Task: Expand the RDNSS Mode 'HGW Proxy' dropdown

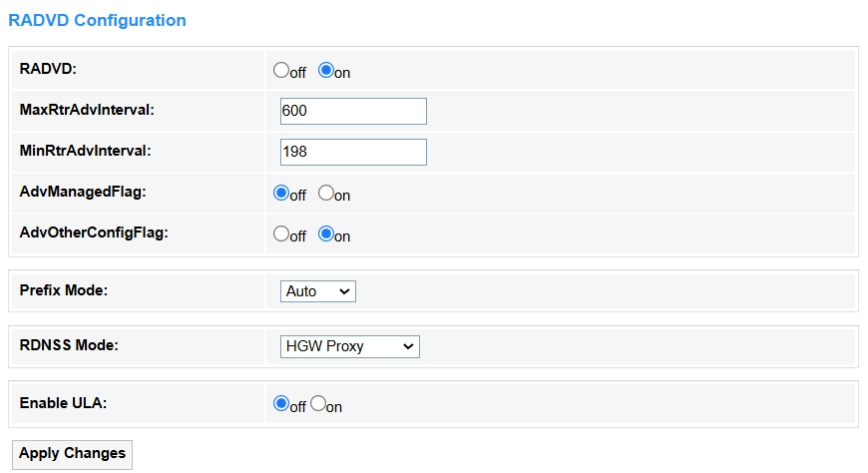Action: [349, 346]
